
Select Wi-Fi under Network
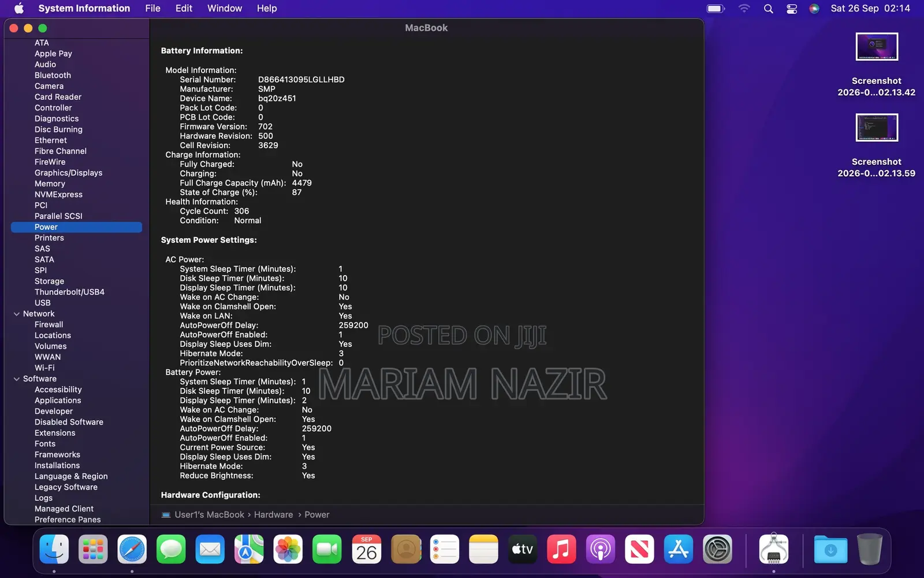(x=44, y=368)
